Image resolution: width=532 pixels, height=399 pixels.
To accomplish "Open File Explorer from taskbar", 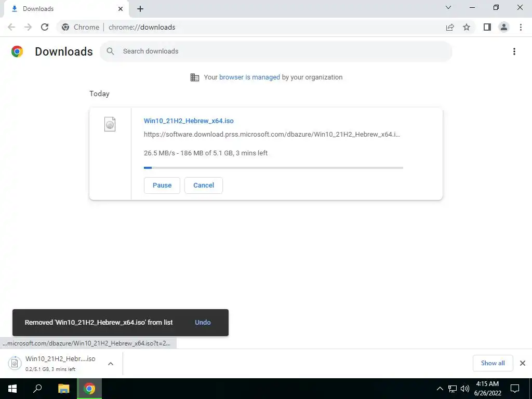I will pyautogui.click(x=63, y=389).
